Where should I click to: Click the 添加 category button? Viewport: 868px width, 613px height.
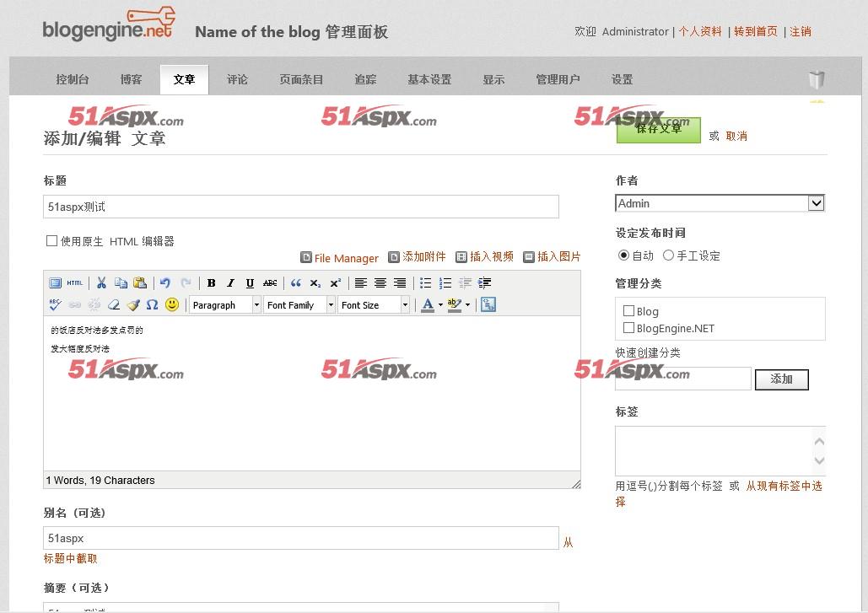(782, 379)
